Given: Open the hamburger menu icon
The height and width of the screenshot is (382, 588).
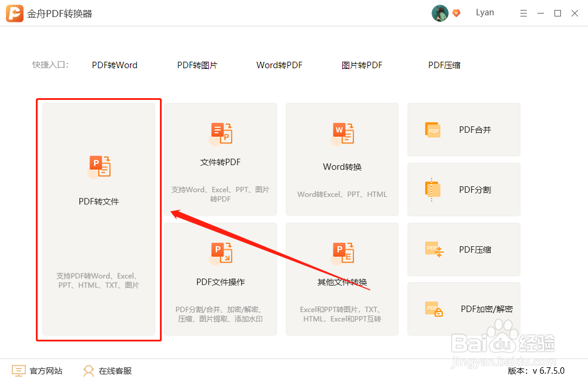Looking at the screenshot, I should pos(523,14).
